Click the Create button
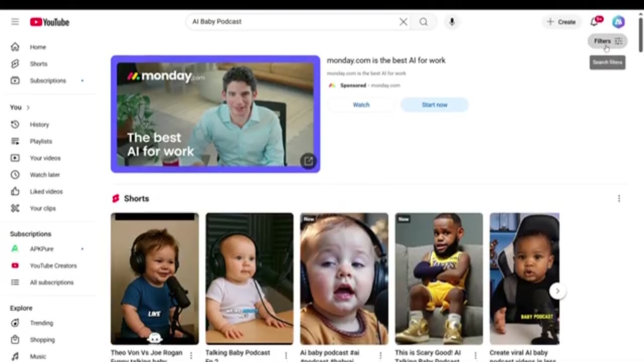This screenshot has width=644, height=362. coord(561,22)
